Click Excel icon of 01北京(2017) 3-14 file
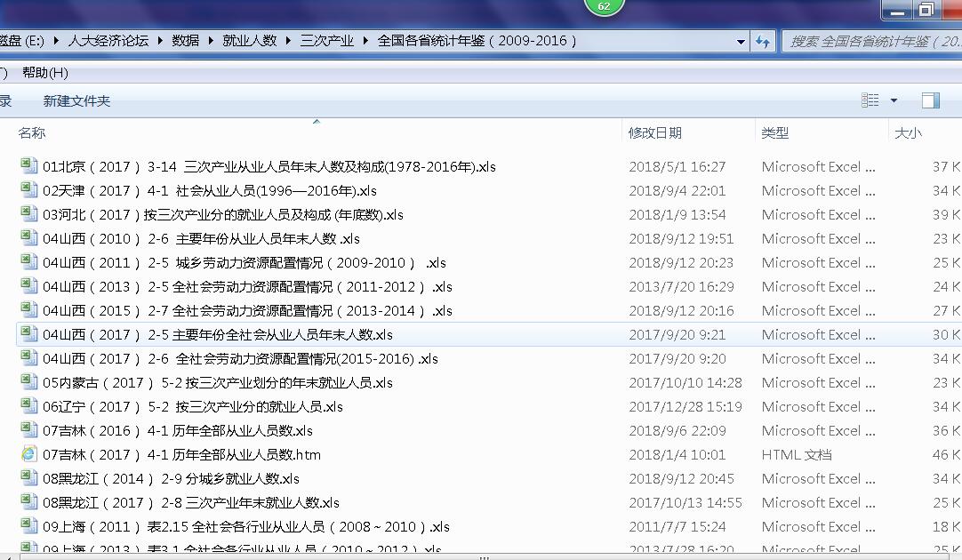 pos(28,166)
